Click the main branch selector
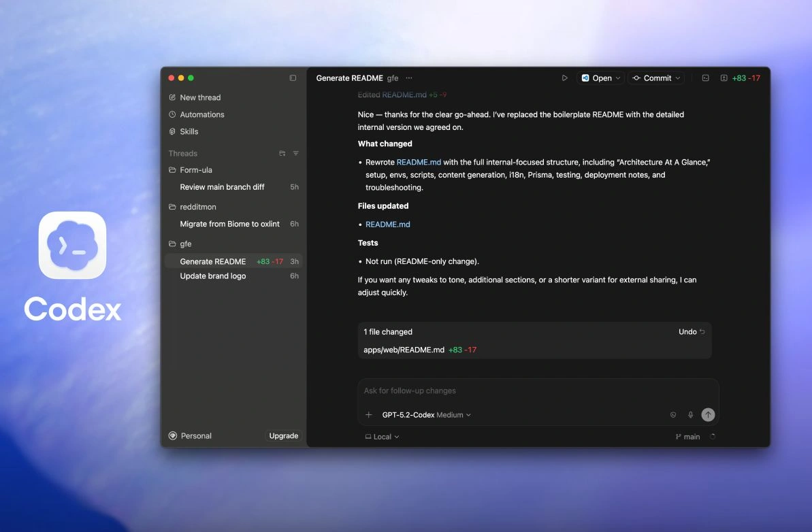Viewport: 812px width, 532px height. point(687,437)
